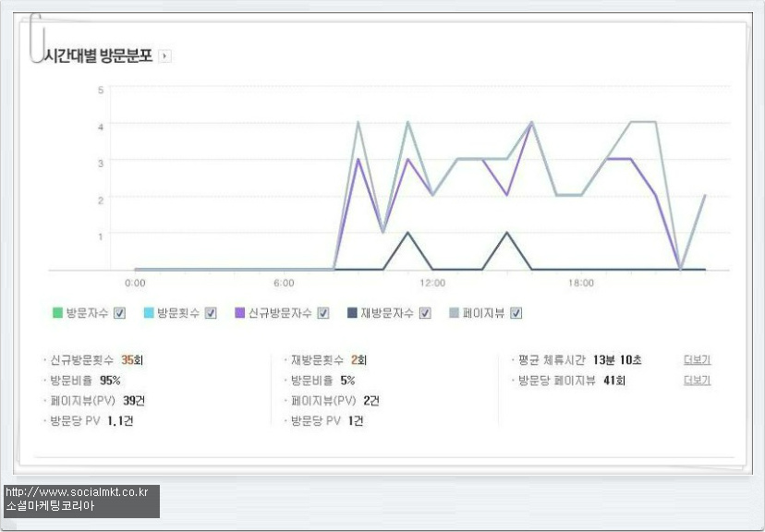Click the 신규방문횟수 35회 value
The image size is (765, 532).
(x=132, y=360)
